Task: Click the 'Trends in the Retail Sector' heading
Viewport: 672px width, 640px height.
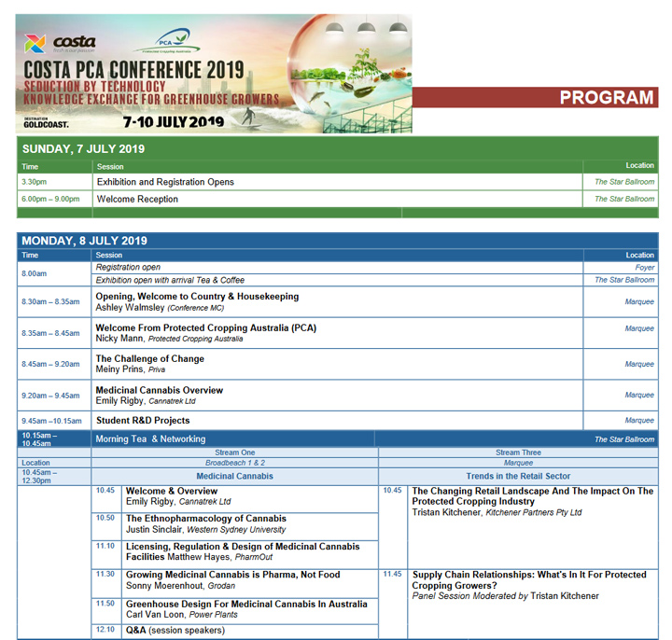Action: [x=518, y=477]
